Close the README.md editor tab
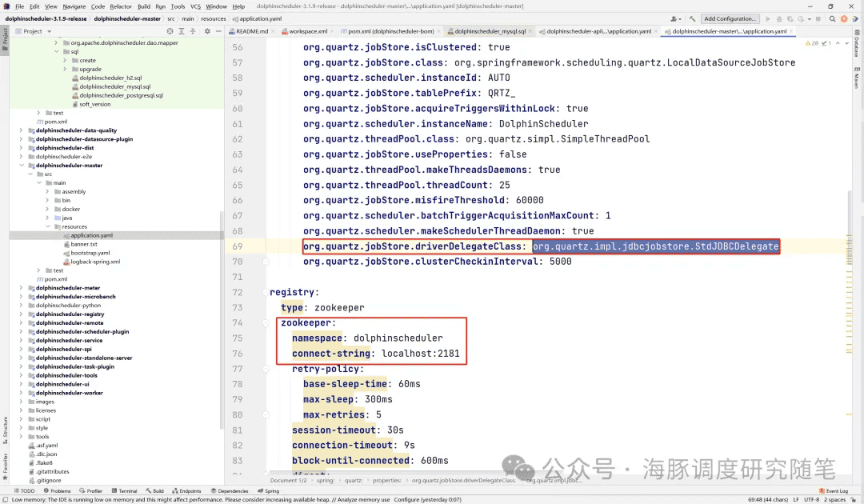 coord(273,31)
